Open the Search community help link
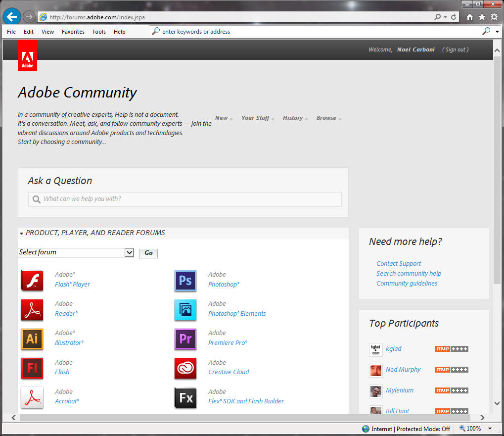The height and width of the screenshot is (436, 504). click(409, 273)
